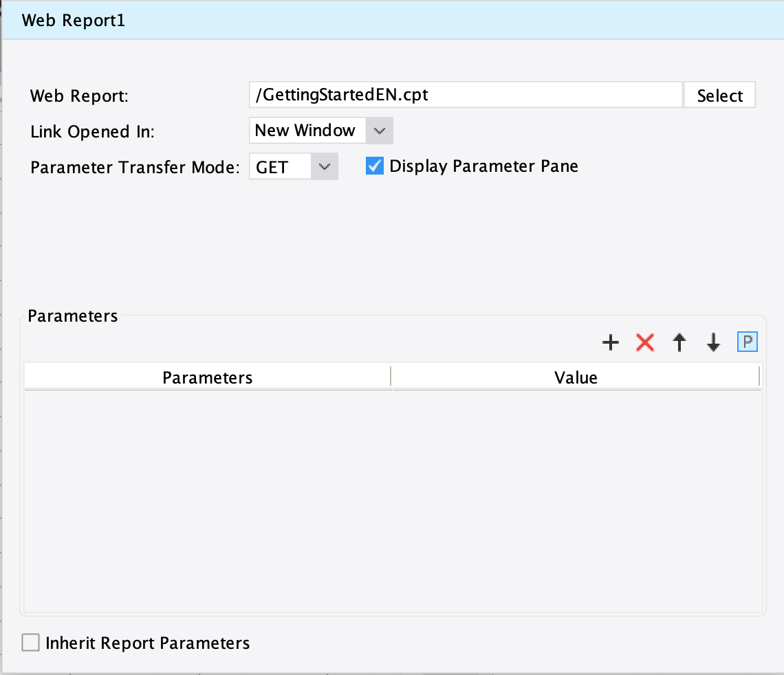Delete parameter using the red X icon
This screenshot has height=675, width=784.
point(645,343)
